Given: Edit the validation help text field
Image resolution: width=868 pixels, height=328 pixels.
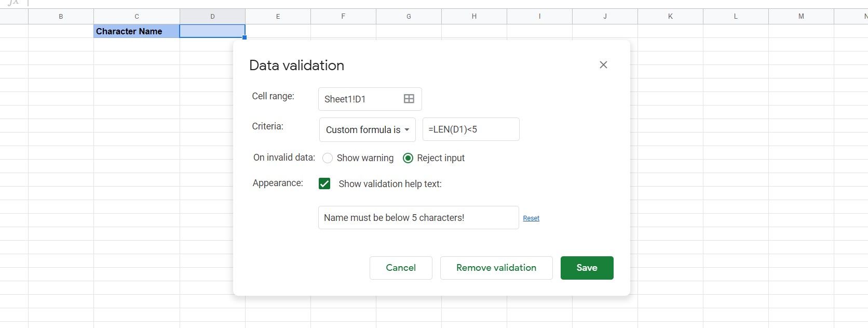Looking at the screenshot, I should tap(418, 218).
